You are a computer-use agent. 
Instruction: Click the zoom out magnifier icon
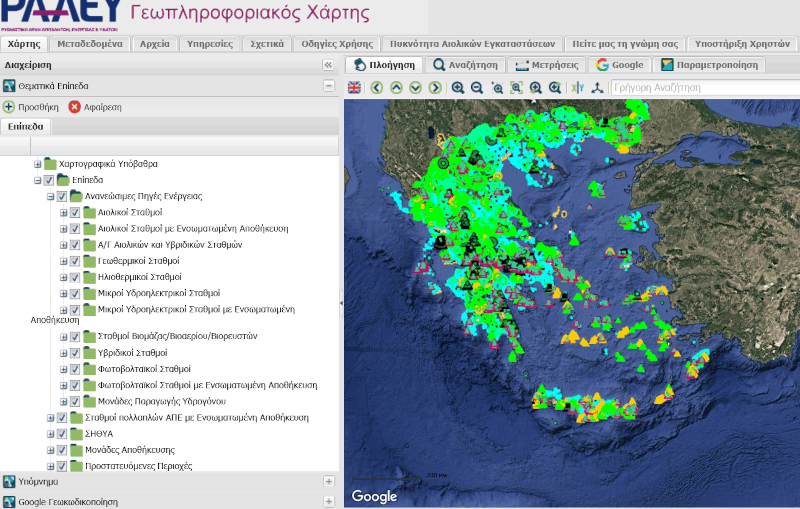pos(477,88)
